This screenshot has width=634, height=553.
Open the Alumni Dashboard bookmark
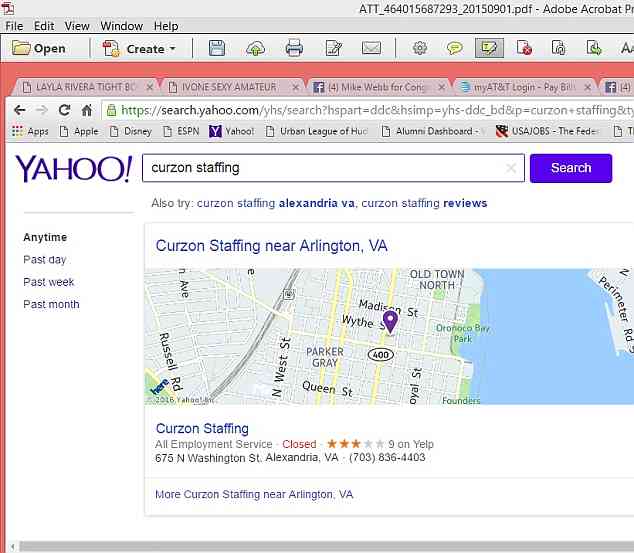[433, 131]
